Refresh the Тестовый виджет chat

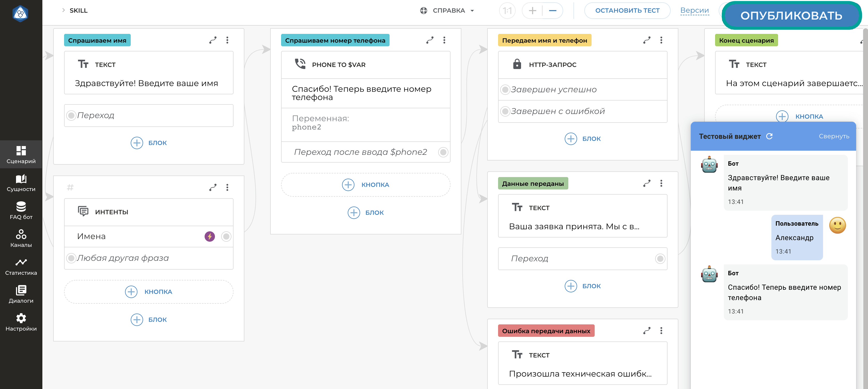click(769, 136)
